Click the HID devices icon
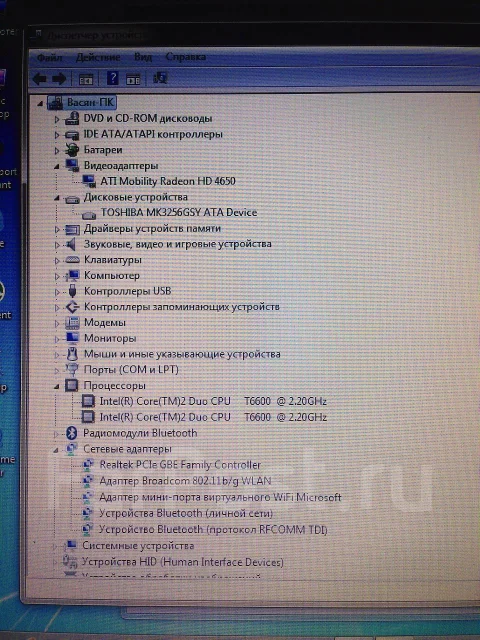480x640 pixels. click(69, 562)
